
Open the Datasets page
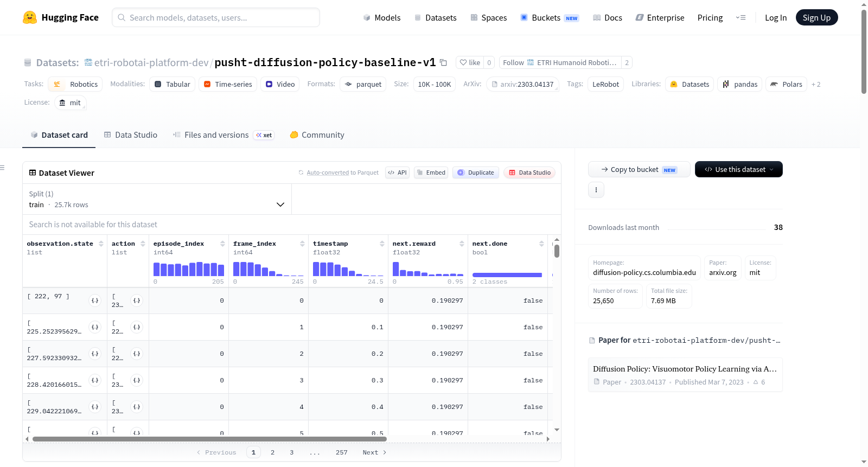(435, 17)
